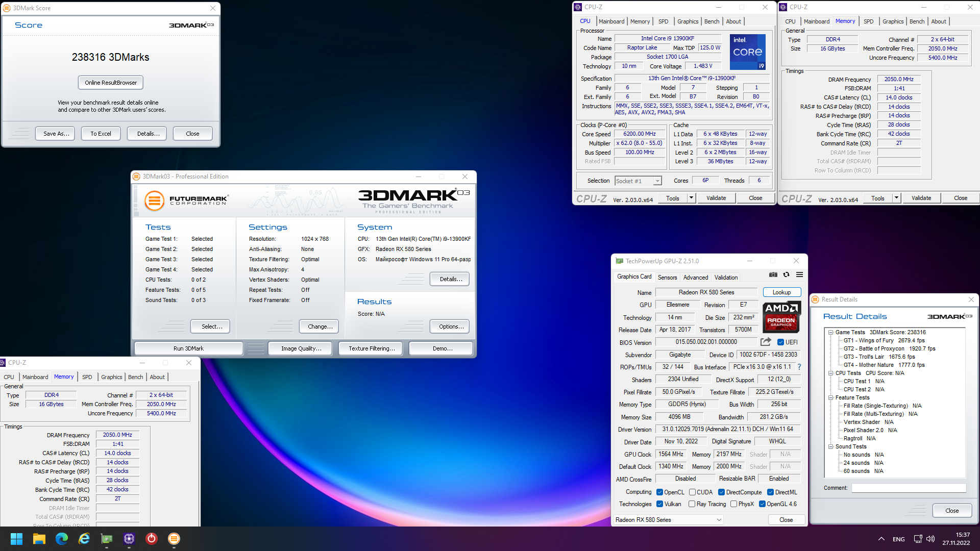This screenshot has height=551, width=980.
Task: Click the Run 3DMark button
Action: (188, 348)
